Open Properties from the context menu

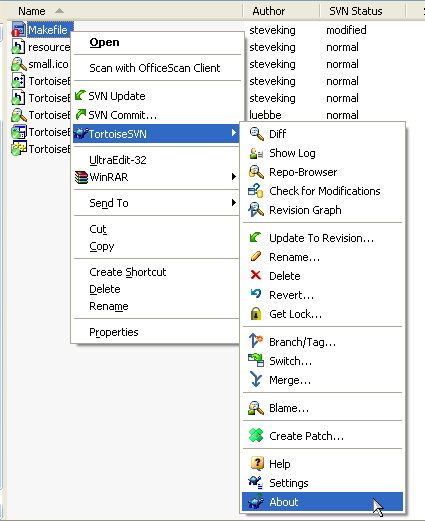tap(156, 332)
